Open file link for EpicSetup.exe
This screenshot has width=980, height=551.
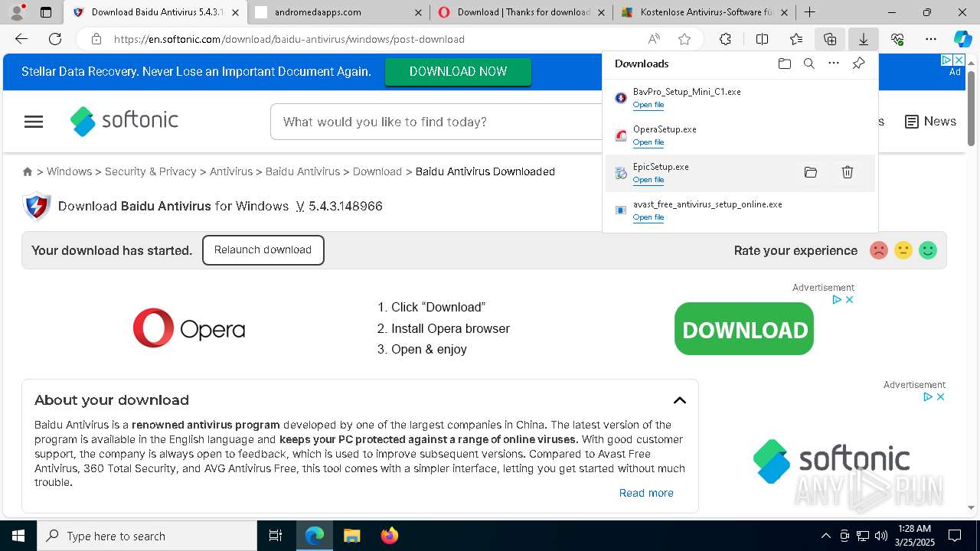coord(648,180)
